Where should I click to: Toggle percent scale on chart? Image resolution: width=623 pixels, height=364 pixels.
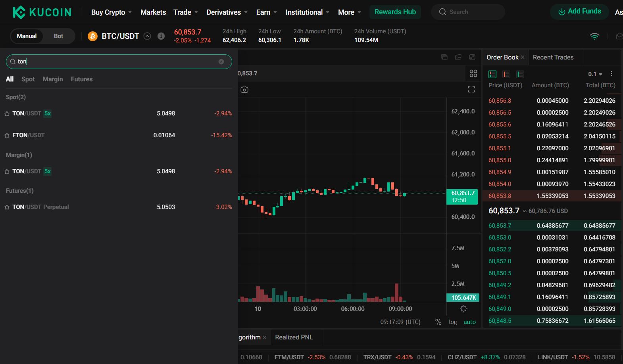point(438,322)
